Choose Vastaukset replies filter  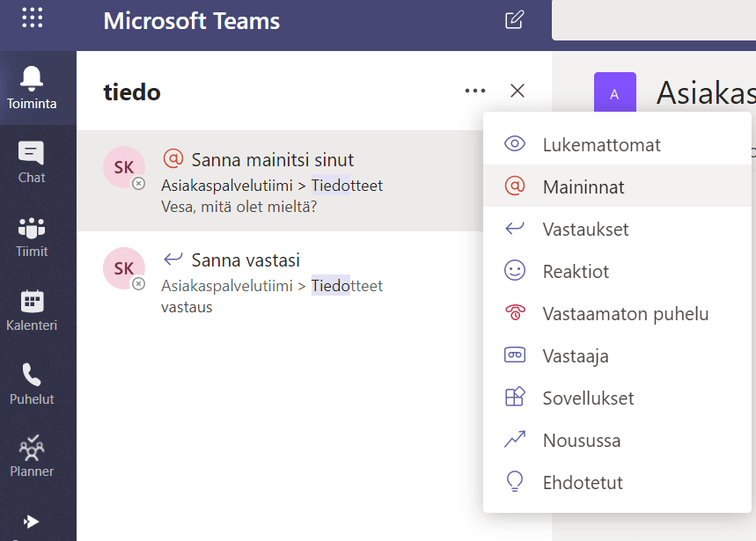[585, 229]
